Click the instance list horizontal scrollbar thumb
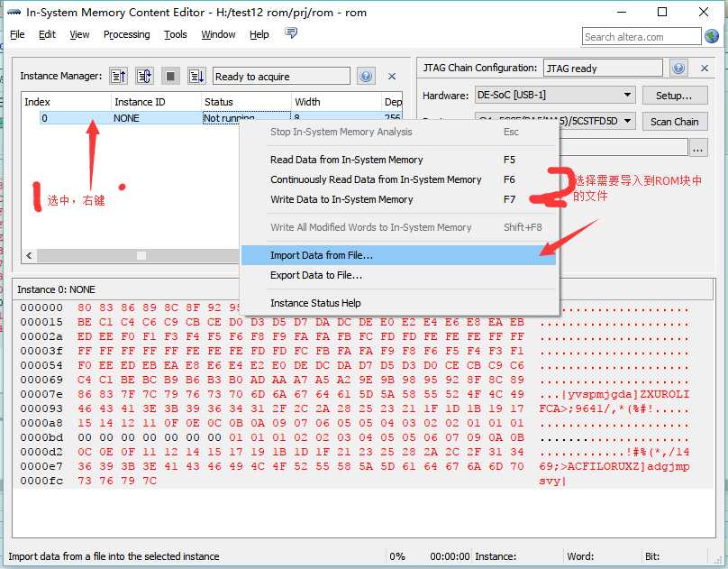Image resolution: width=728 pixels, height=569 pixels. (x=141, y=255)
